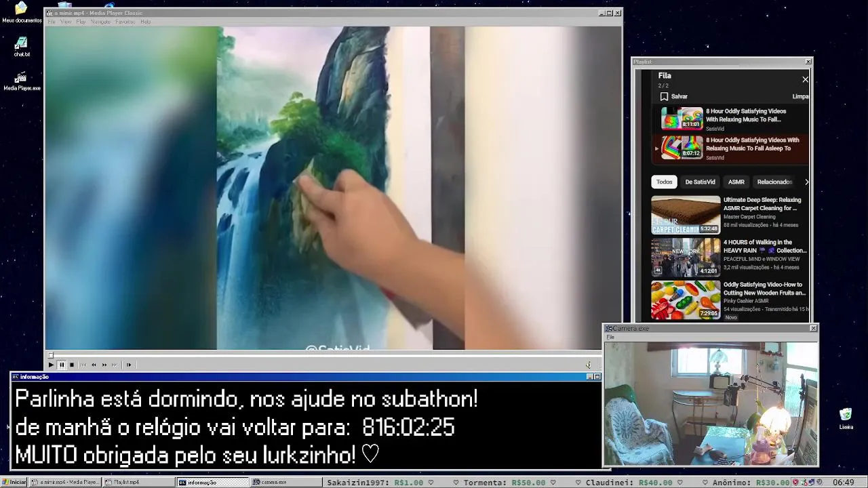The image size is (868, 488).
Task: Click title 'Oddly Satisfying Video-How to Cutting New Wooden Fruits'
Action: pyautogui.click(x=765, y=289)
